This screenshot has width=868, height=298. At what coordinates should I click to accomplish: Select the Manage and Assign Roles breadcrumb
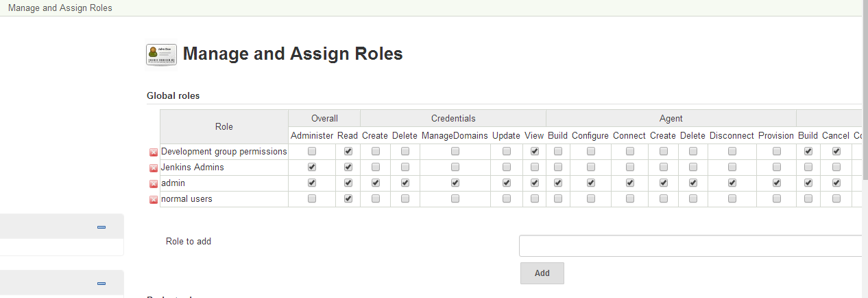tap(60, 8)
